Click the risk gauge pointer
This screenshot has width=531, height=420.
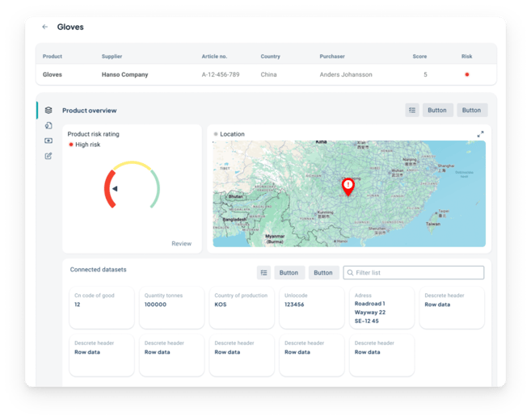[115, 189]
